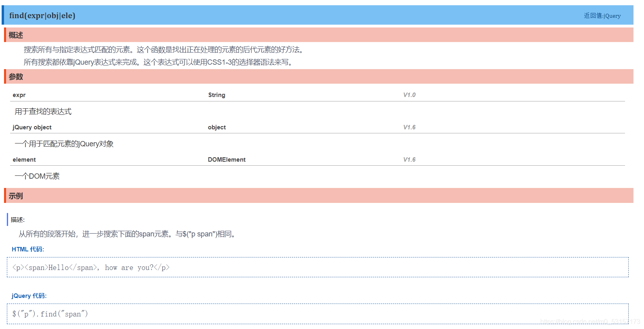
Task: Click V1.6 in the jQuery object row
Action: (x=409, y=127)
